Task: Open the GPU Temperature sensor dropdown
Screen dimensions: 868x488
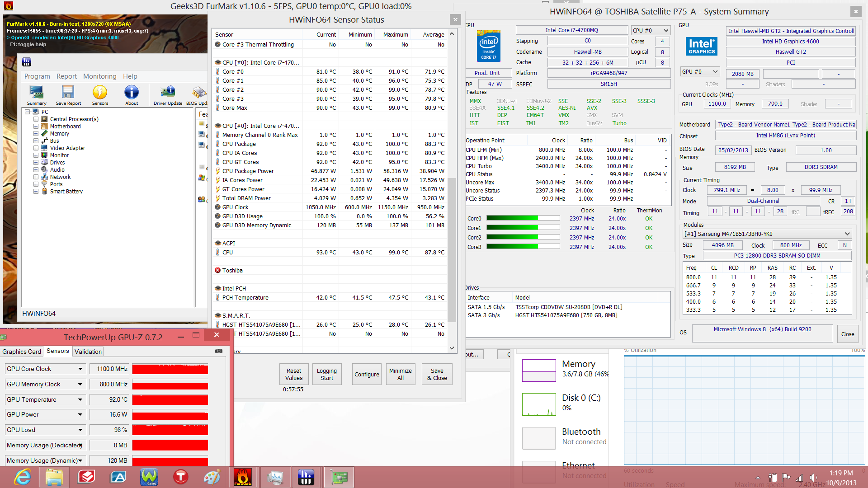Action: (x=80, y=400)
